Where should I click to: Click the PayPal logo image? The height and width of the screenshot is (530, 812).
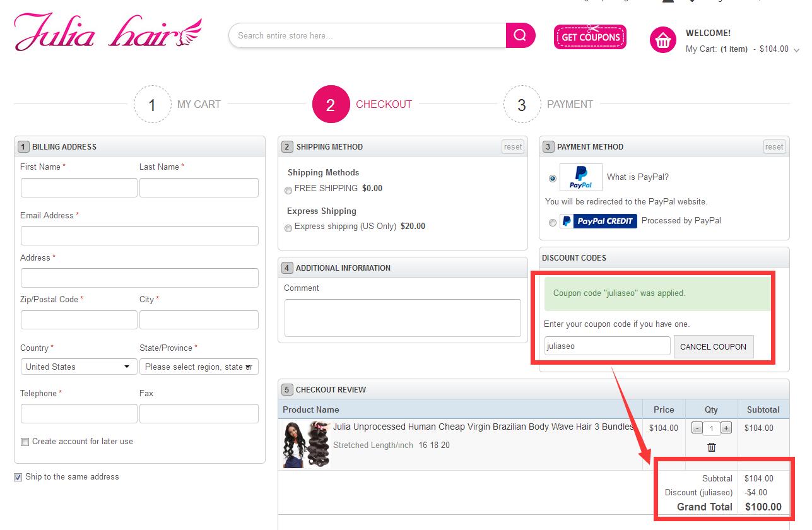[580, 177]
